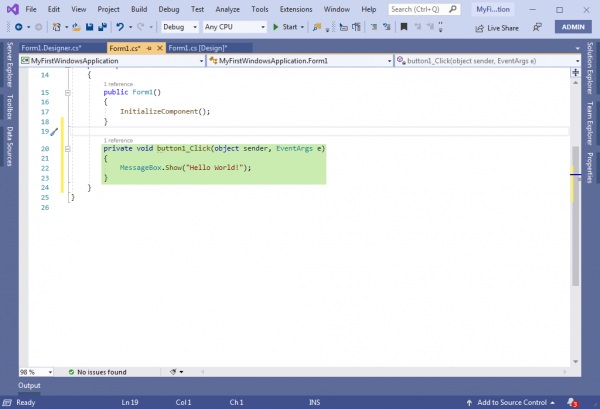
Task: Click the green No issues found checkmark
Action: tap(71, 371)
